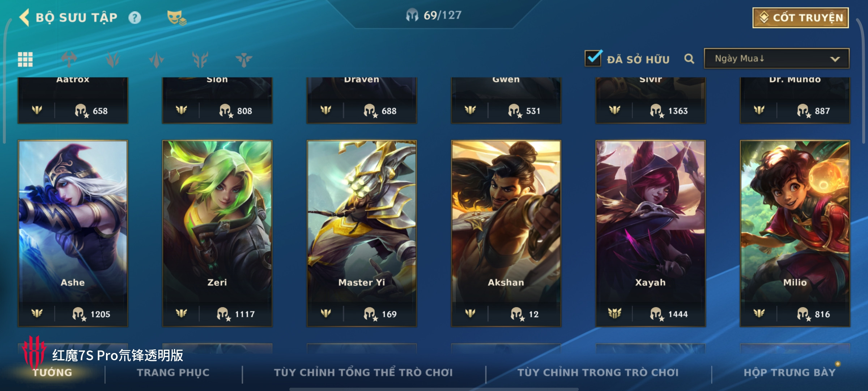868x391 pixels.
Task: Filter by the last role icon in the row
Action: pyautogui.click(x=244, y=59)
